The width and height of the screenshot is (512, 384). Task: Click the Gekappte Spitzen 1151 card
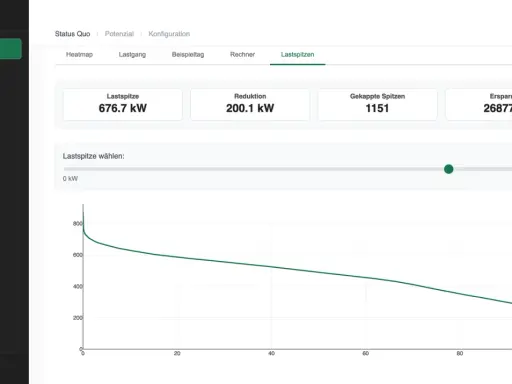[x=377, y=104]
